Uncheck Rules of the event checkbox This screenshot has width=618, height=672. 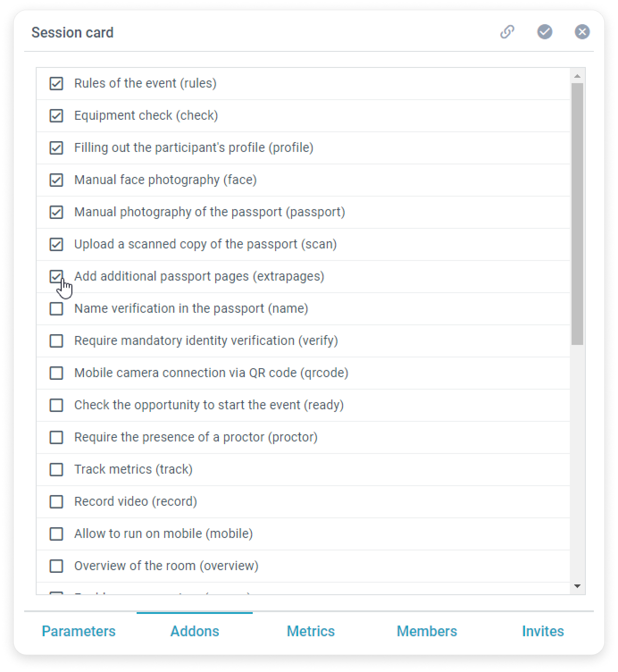coord(56,84)
